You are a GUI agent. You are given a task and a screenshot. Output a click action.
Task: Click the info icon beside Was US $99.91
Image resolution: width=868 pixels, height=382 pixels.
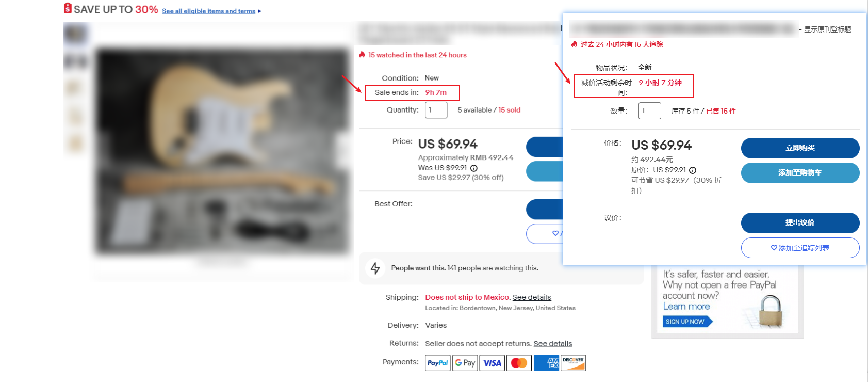[474, 168]
